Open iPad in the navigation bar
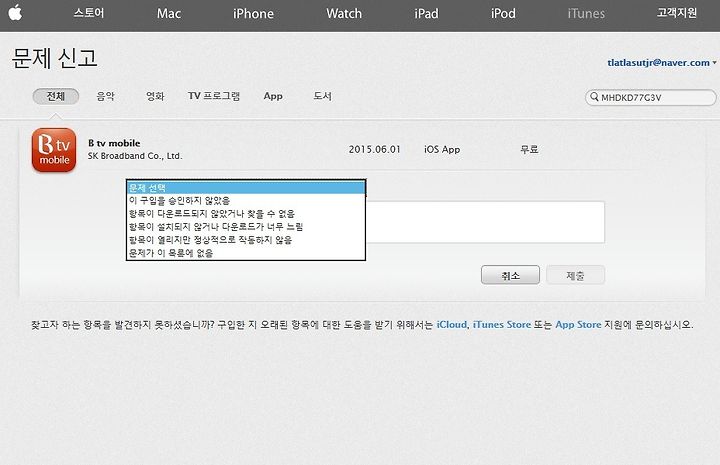This screenshot has width=720, height=465. point(426,13)
